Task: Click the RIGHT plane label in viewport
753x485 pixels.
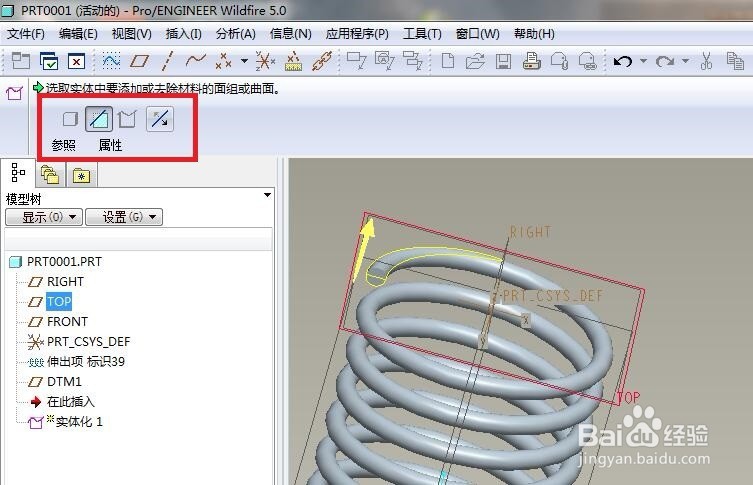Action: point(530,232)
